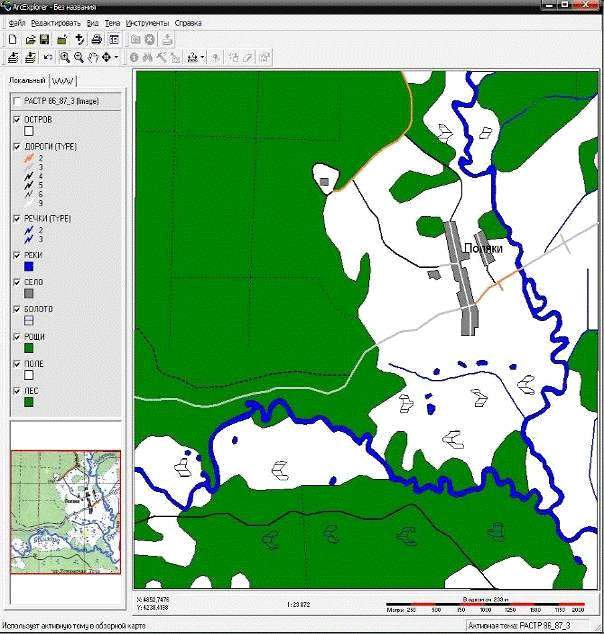Open the direction pan tool dropdown arrow

117,57
